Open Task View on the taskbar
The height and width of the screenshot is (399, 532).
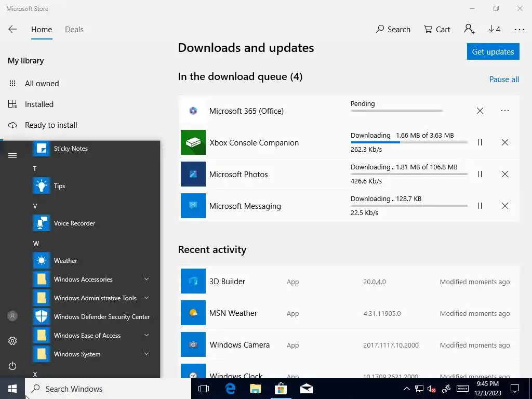point(204,389)
